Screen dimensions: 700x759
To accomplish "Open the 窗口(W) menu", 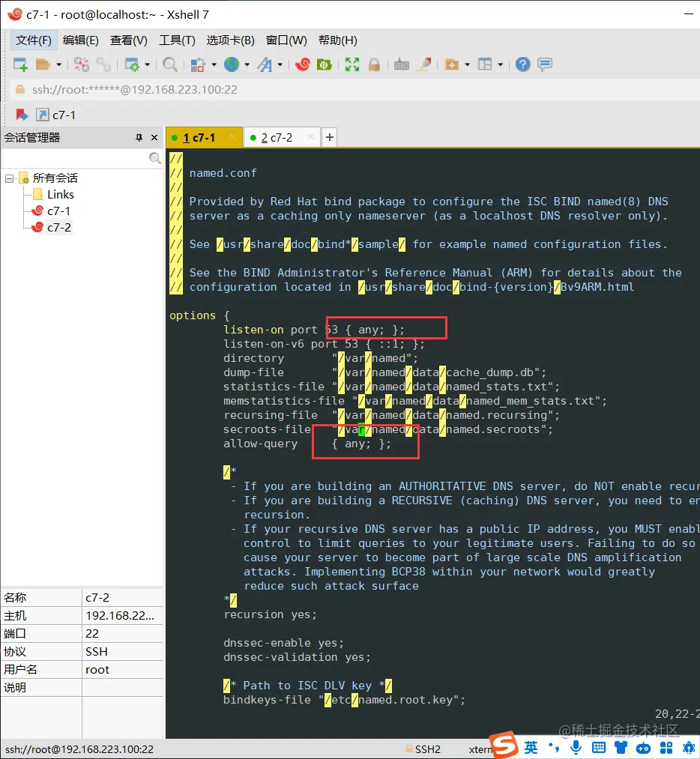I will (286, 40).
